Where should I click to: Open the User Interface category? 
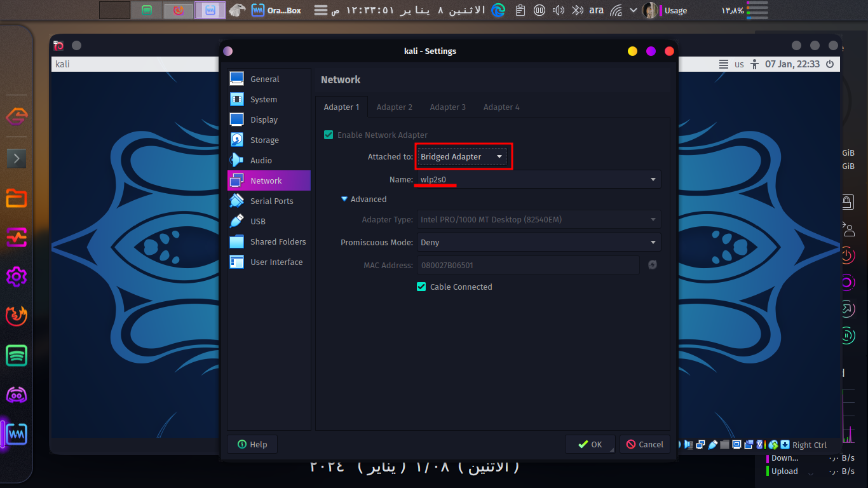269,262
